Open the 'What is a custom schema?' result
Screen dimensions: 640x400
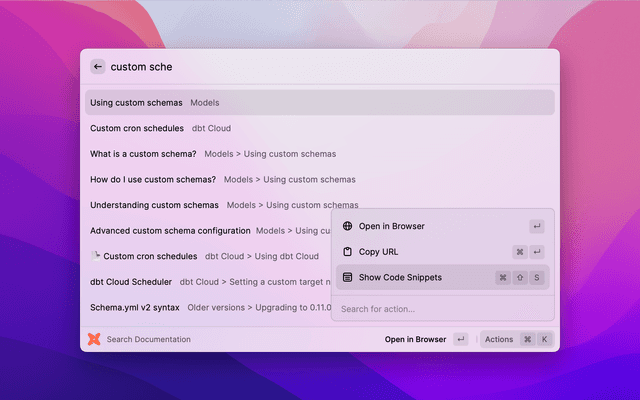143,154
